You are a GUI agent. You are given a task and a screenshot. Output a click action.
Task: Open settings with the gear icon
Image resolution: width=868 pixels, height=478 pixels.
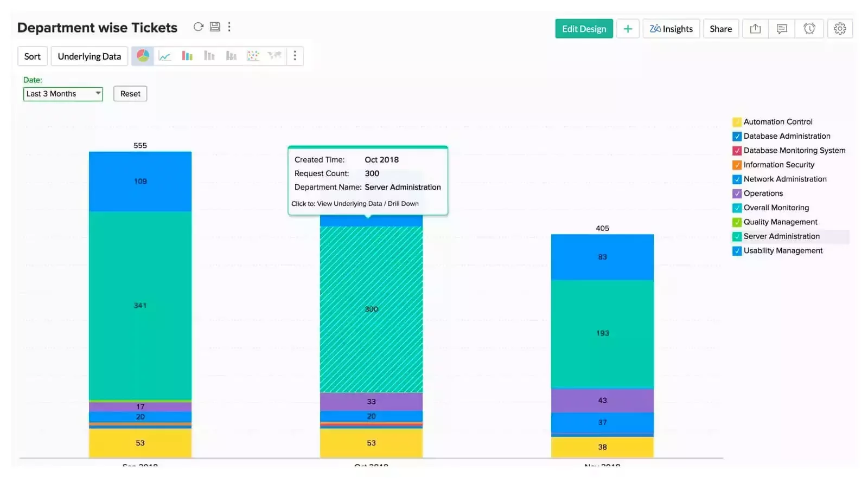click(840, 29)
